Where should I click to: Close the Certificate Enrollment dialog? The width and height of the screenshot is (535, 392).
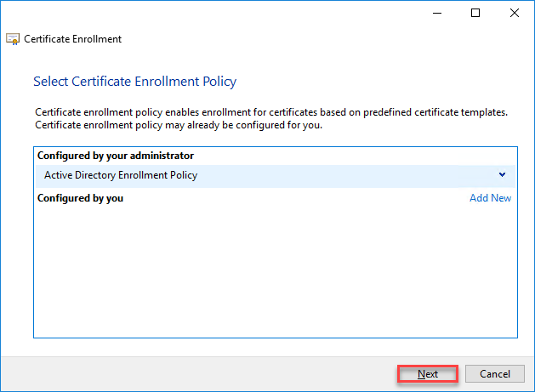(514, 13)
